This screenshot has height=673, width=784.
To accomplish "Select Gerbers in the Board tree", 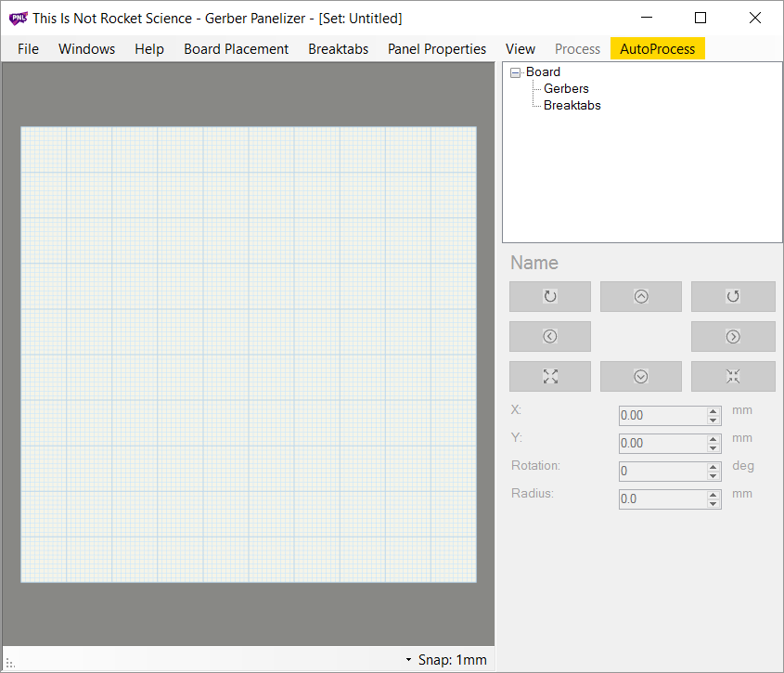I will 566,89.
